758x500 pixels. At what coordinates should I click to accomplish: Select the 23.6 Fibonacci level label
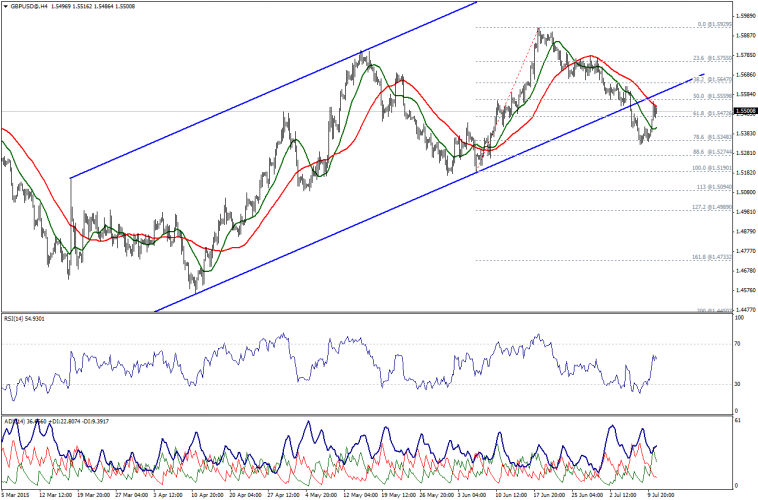(713, 58)
